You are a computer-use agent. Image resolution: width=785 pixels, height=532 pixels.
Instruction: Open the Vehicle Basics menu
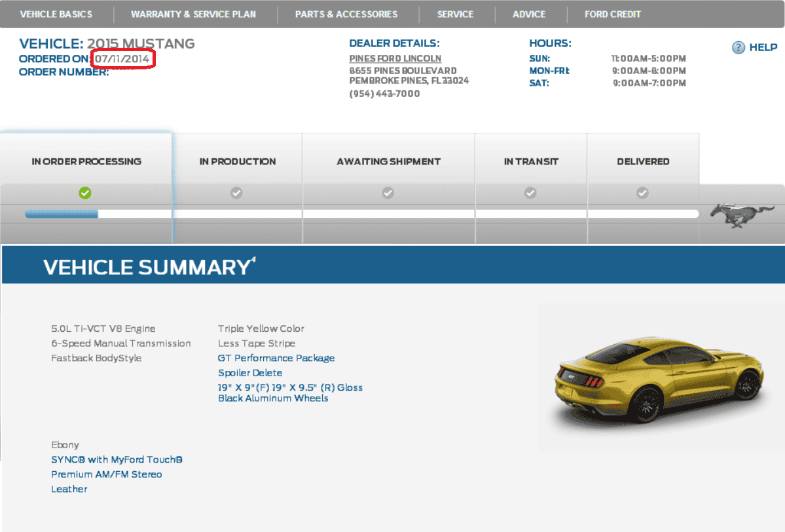tap(56, 14)
